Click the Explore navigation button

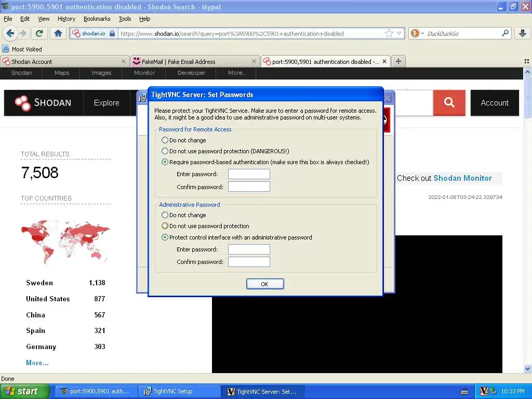[107, 102]
